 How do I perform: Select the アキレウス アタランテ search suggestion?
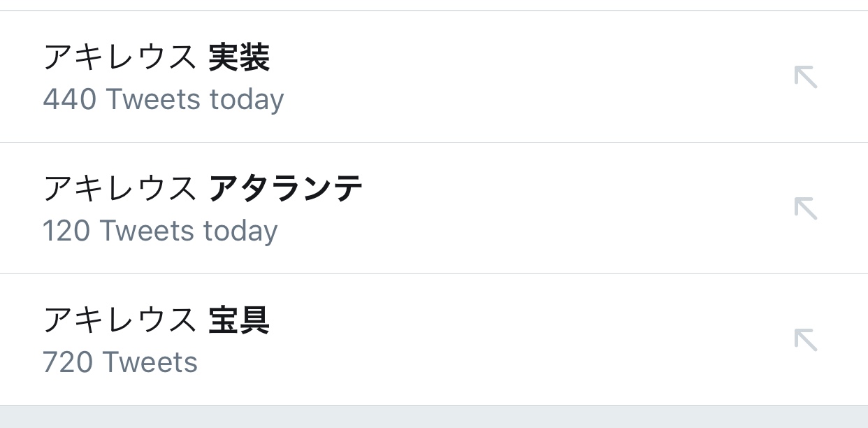(203, 190)
